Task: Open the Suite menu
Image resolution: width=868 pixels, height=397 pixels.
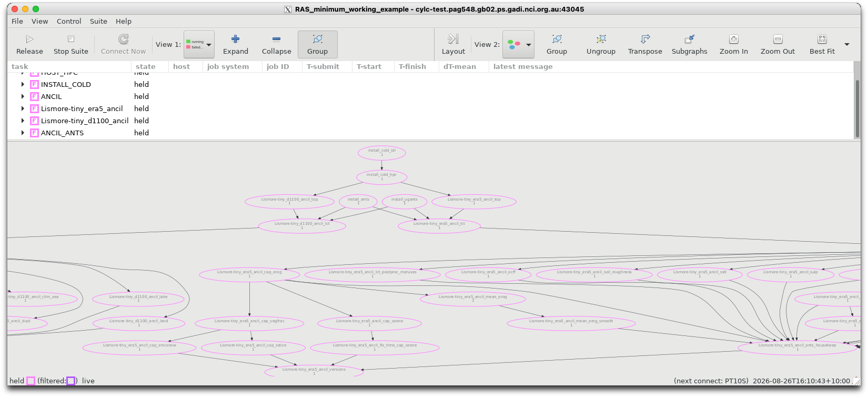Action: pyautogui.click(x=98, y=21)
